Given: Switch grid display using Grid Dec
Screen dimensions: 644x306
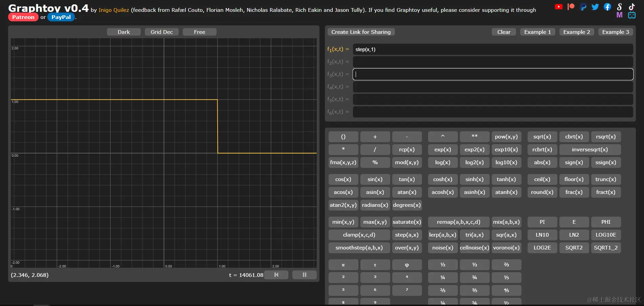Looking at the screenshot, I should coord(161,32).
